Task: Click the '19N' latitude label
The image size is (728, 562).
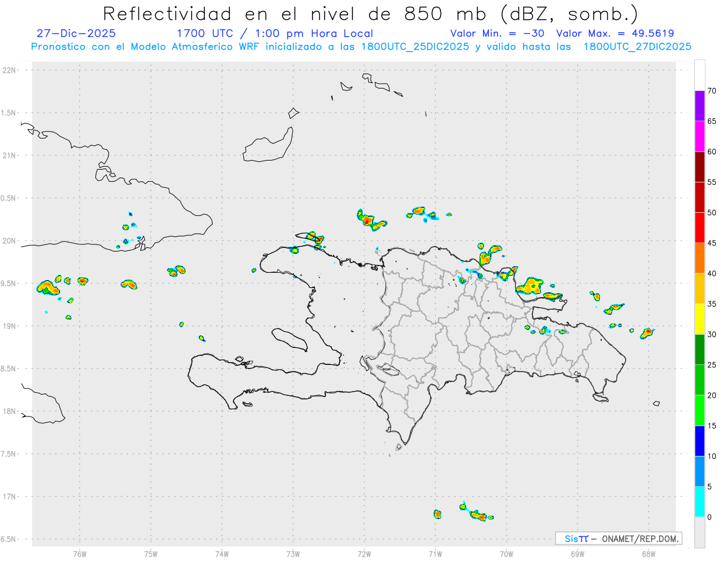Action: [10, 326]
